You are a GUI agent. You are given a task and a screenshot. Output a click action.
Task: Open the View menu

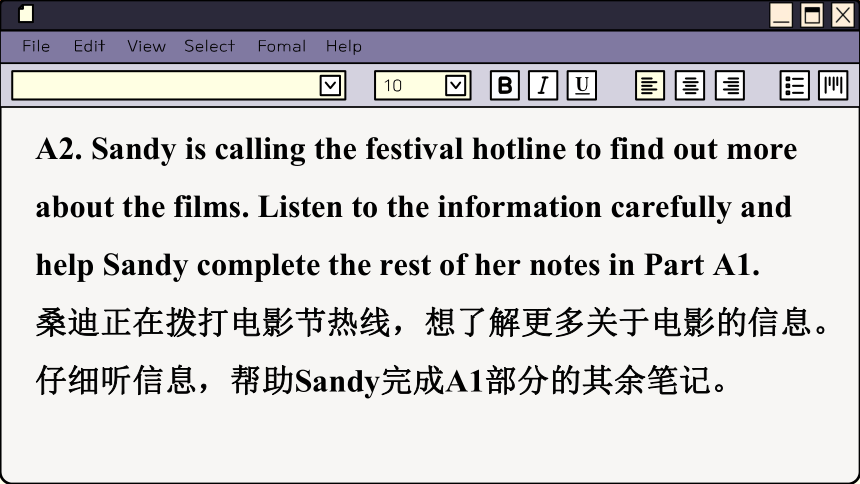(146, 46)
